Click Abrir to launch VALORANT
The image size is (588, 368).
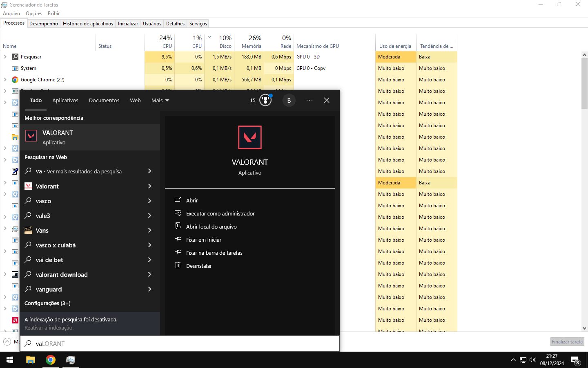pos(250,200)
